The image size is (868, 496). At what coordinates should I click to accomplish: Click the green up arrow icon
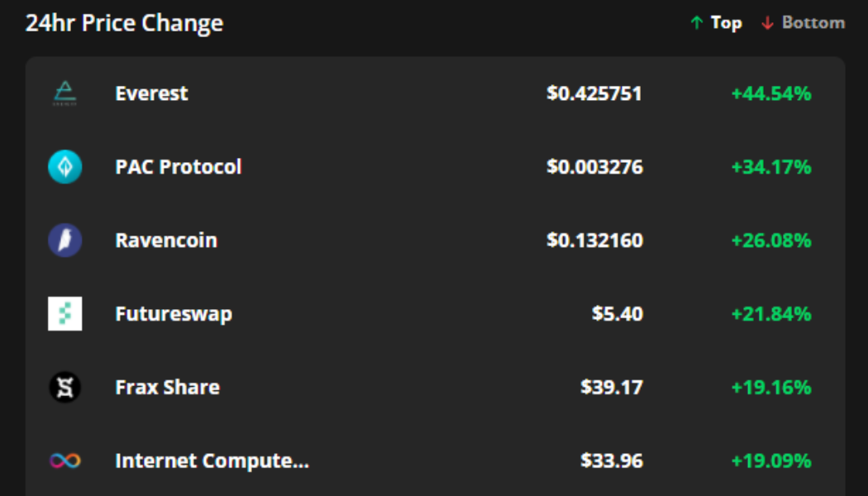tap(696, 23)
